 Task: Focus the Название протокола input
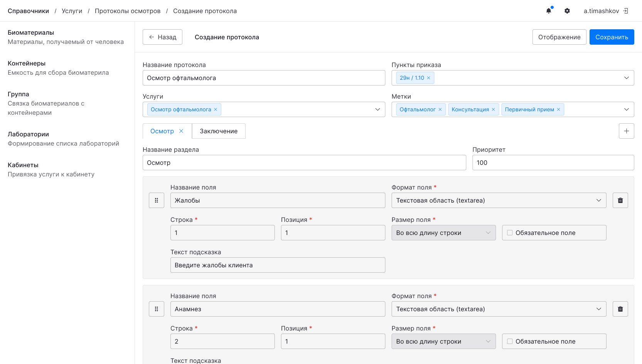pyautogui.click(x=264, y=78)
